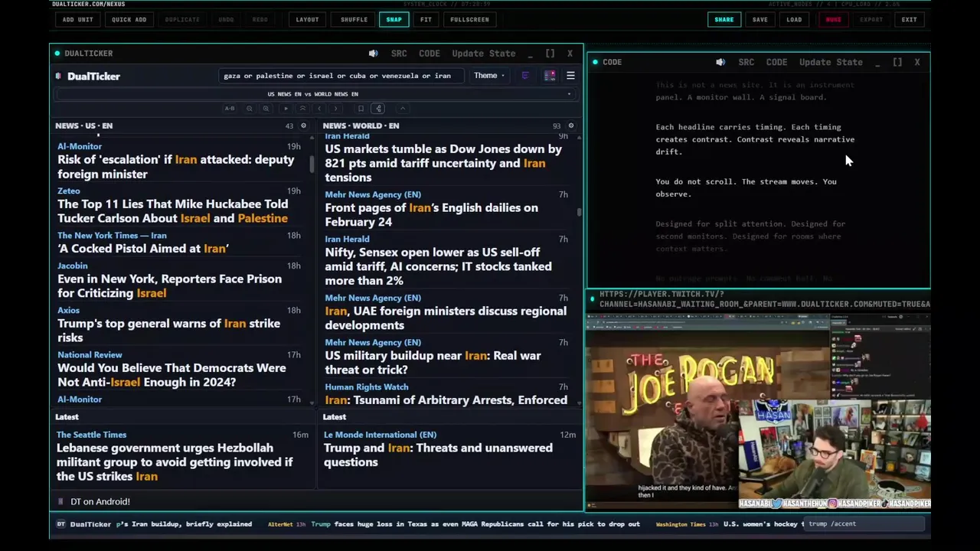Image resolution: width=980 pixels, height=551 pixels.
Task: Open 'Trump's top general warns of Iran strike risks'
Action: click(x=168, y=331)
